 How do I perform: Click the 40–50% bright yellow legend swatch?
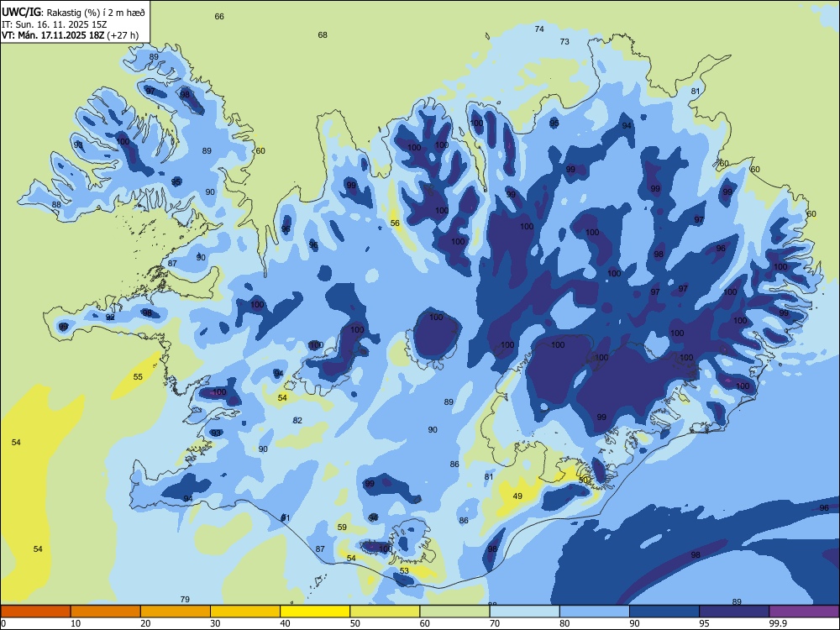coord(315,612)
